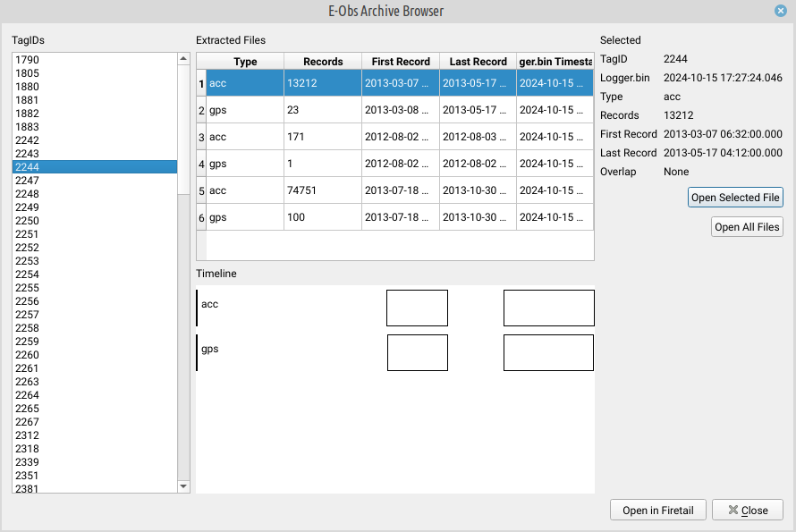Select acc row with 74751 records
Viewport: 796px width, 532px height.
pos(400,190)
